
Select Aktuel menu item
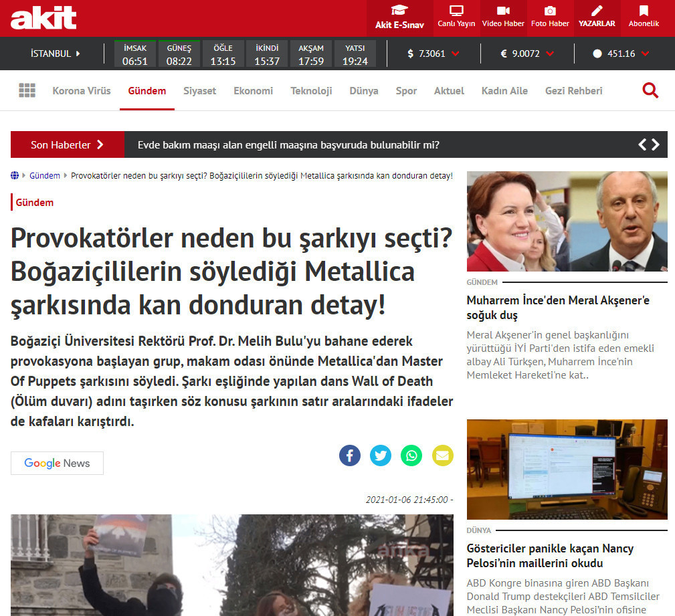(x=449, y=91)
